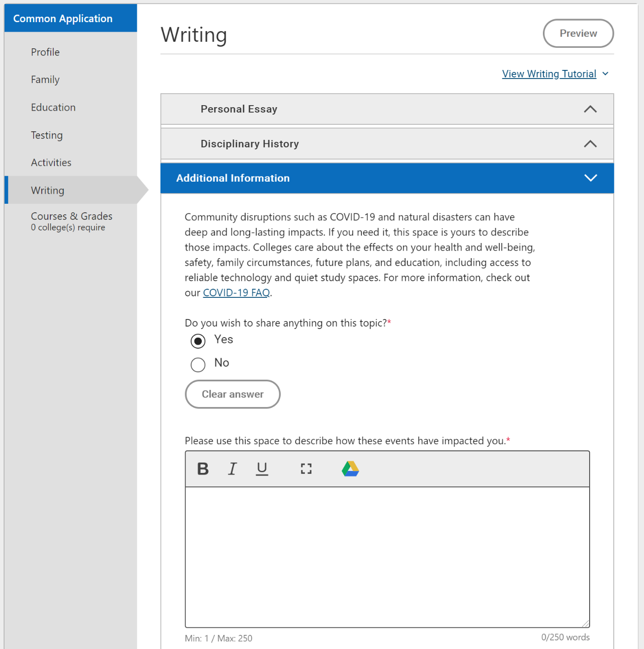
Task: Click the Disciplinary History heading
Action: coord(250,144)
